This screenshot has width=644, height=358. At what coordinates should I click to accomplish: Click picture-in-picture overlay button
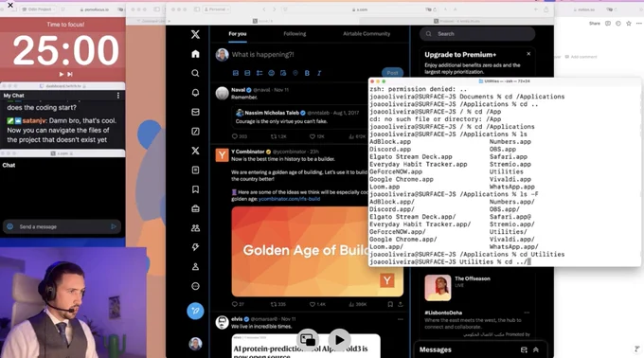click(308, 339)
